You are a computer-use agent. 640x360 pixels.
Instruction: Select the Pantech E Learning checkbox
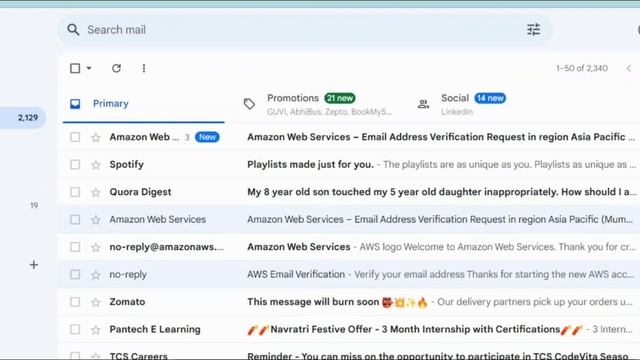[75, 329]
